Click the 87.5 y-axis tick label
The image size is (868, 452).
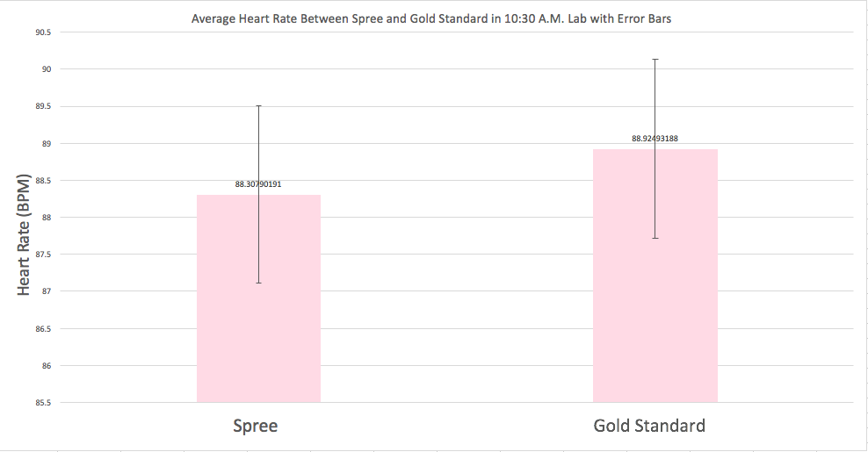43,255
